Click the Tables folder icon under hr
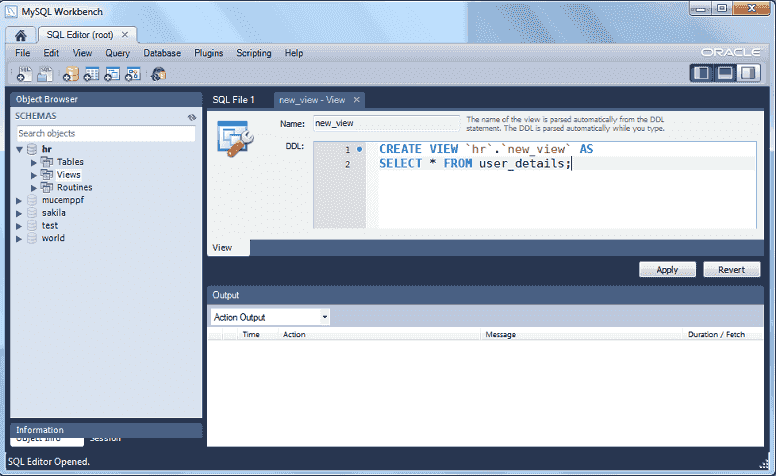Viewport: 776px width, 476px height. tap(47, 162)
